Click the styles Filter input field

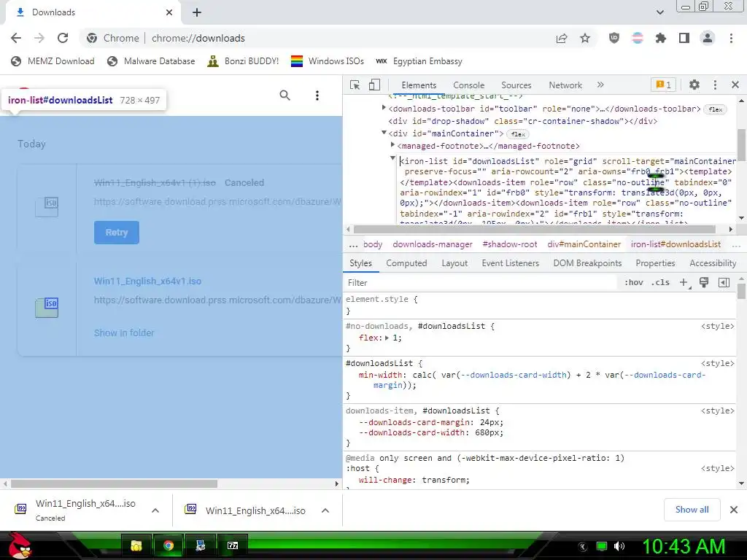click(x=481, y=283)
